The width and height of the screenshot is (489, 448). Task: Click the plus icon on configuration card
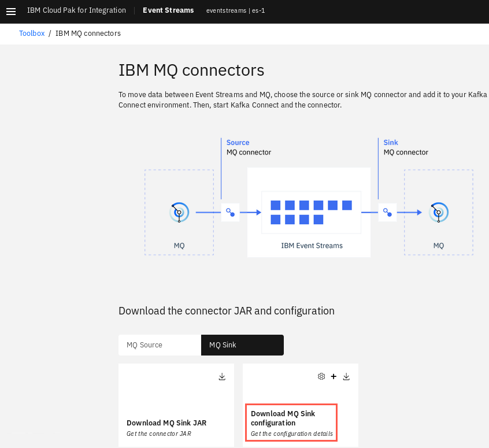[334, 376]
